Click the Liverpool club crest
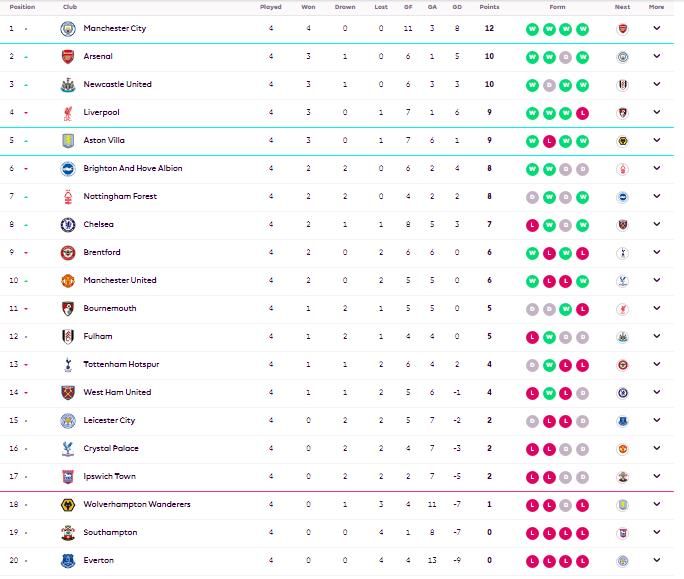The image size is (684, 579). pyautogui.click(x=68, y=112)
